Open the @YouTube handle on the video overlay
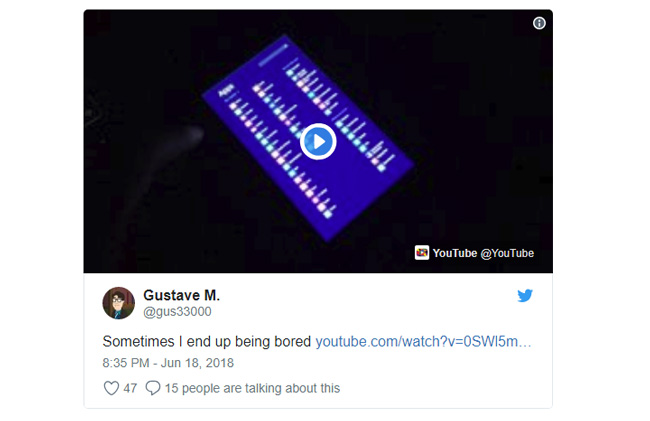650x421 pixels. 507,253
